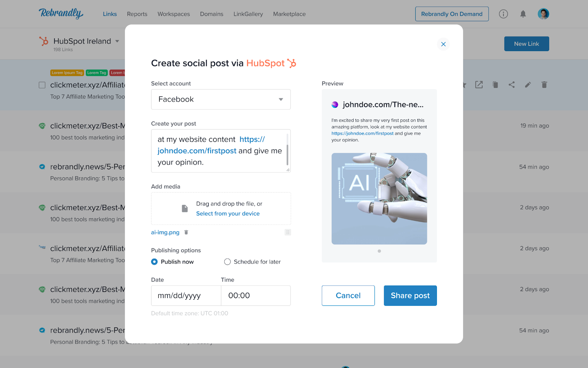Click the Share post button
The height and width of the screenshot is (368, 588).
(410, 296)
